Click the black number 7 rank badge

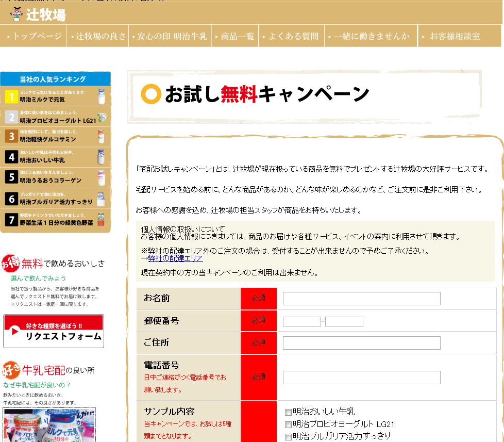click(x=11, y=220)
